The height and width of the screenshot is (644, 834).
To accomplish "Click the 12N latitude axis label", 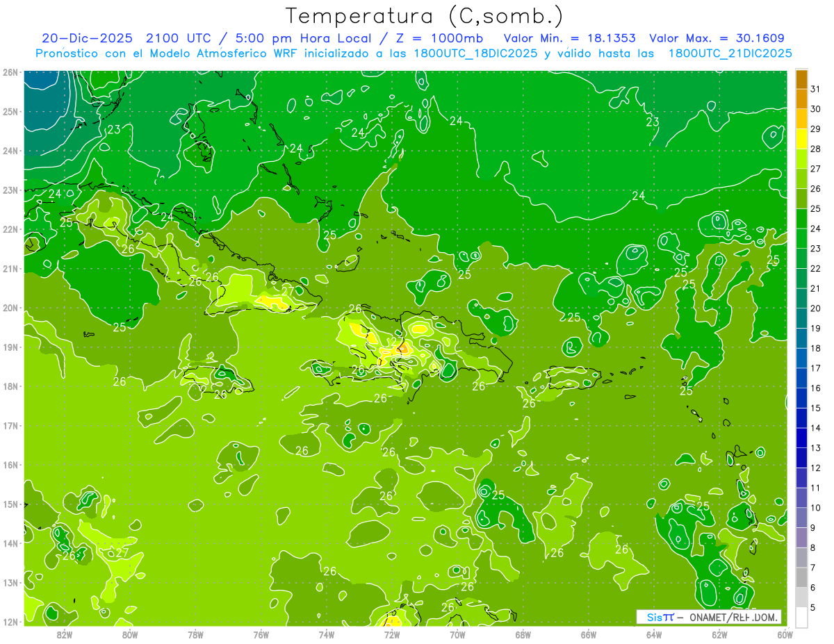I will pyautogui.click(x=10, y=622).
